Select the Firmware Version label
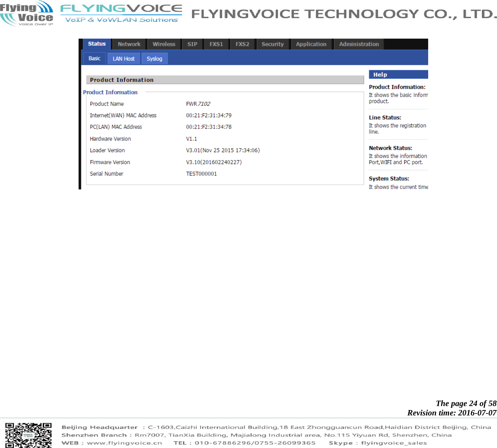This screenshot has width=497, height=448. coord(110,162)
